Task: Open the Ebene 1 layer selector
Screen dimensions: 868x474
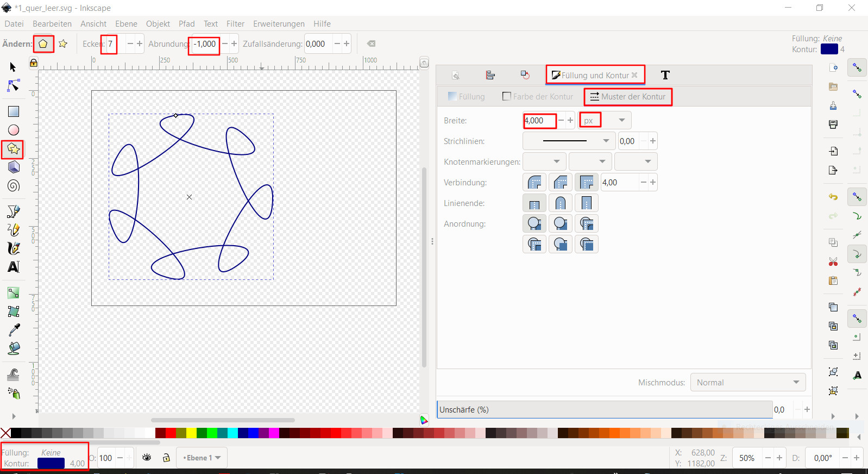Action: [x=202, y=458]
